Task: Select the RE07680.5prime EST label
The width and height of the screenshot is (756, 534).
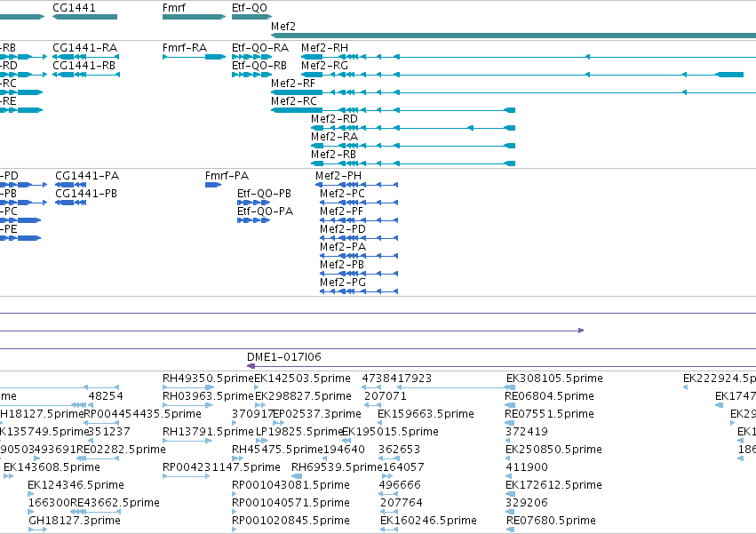Action: 551,522
